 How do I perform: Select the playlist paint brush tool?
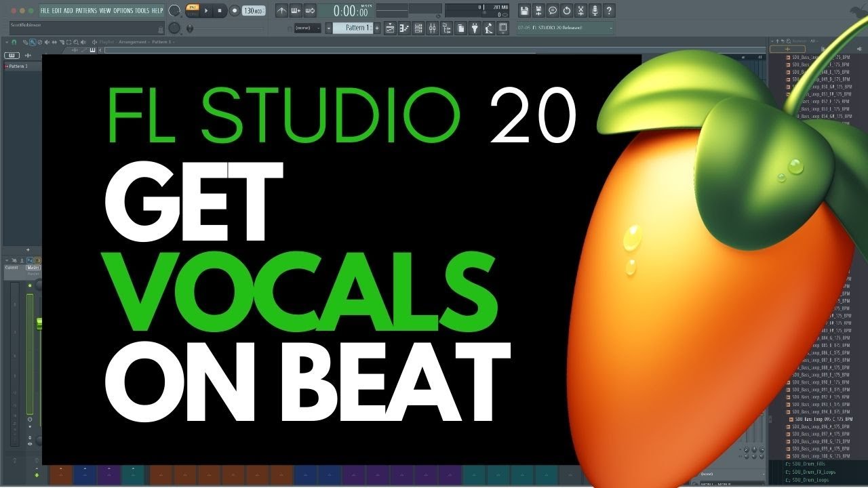pos(33,42)
